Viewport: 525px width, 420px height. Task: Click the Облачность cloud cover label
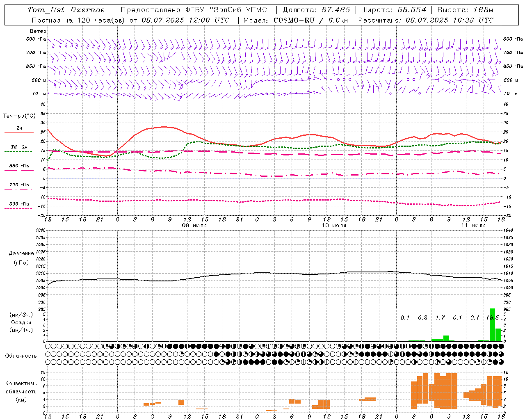(x=21, y=356)
